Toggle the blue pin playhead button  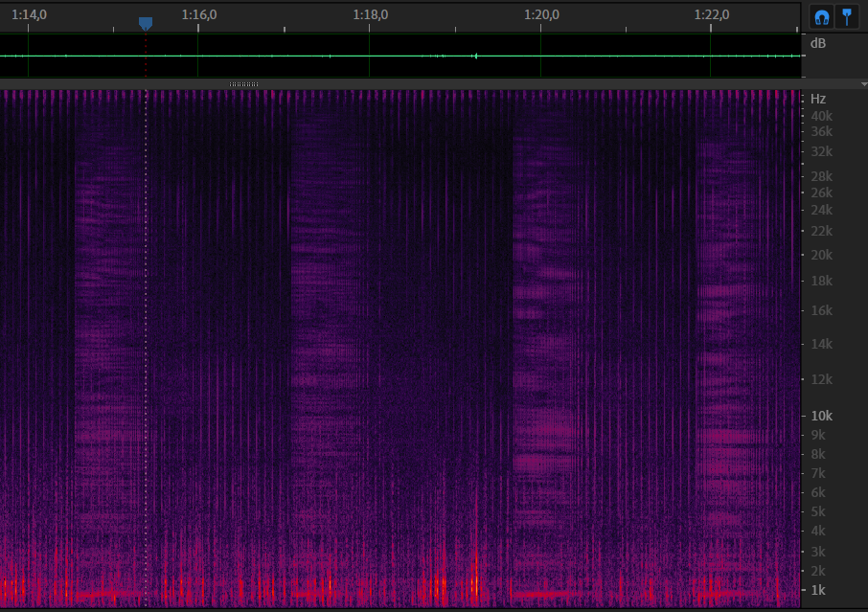[x=846, y=17]
